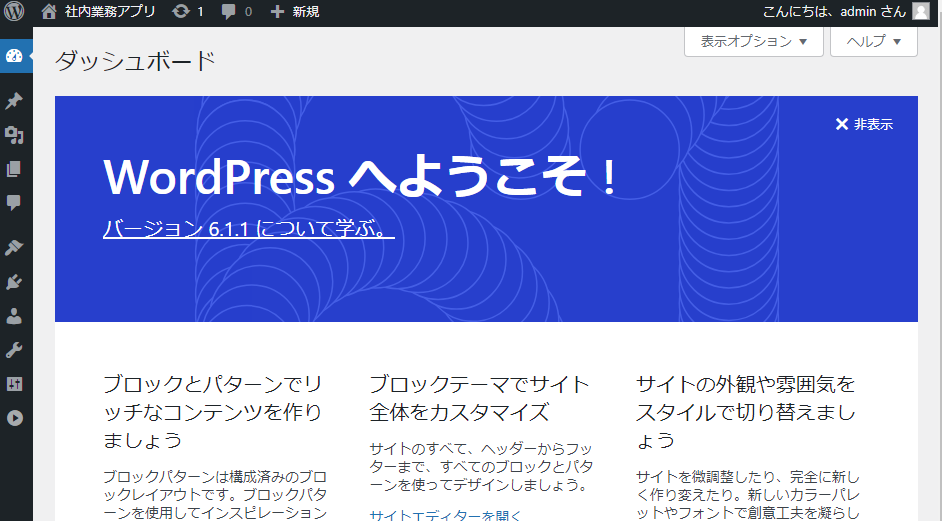This screenshot has height=521, width=942.
Task: Click the collapse menu circle icon
Action: tap(15, 418)
